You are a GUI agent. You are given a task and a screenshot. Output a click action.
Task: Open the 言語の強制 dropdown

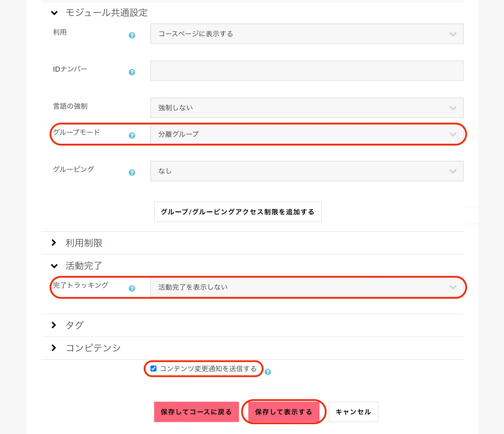pos(306,108)
